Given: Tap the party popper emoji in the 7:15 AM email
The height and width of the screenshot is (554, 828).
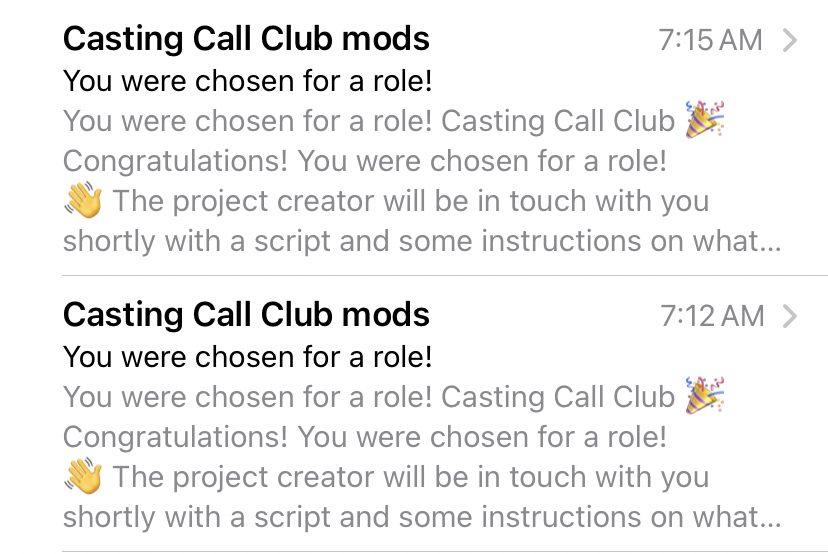Looking at the screenshot, I should (x=705, y=121).
